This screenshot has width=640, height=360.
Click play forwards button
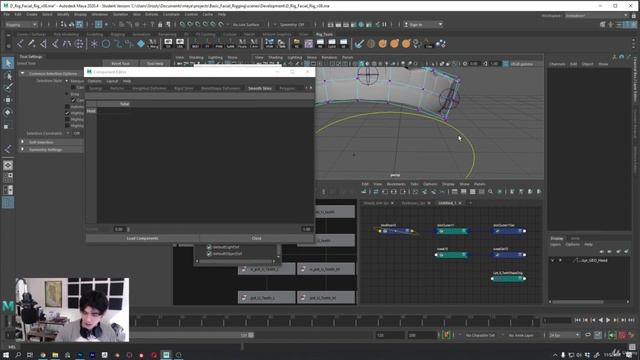608,320
